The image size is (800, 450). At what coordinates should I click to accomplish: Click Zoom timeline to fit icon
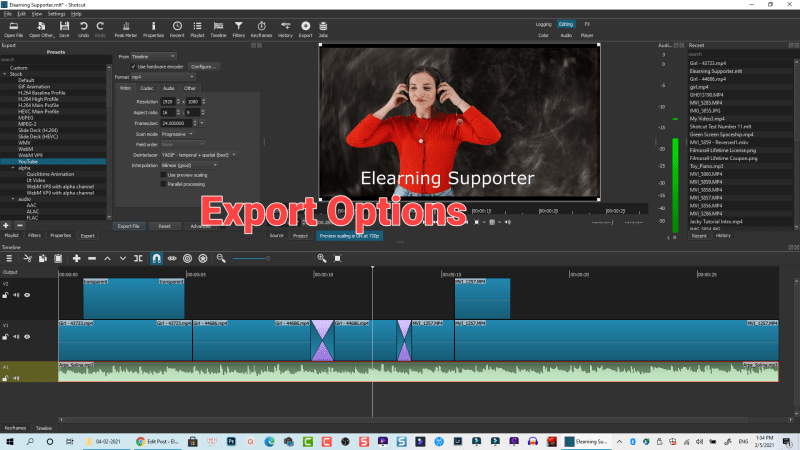click(339, 258)
